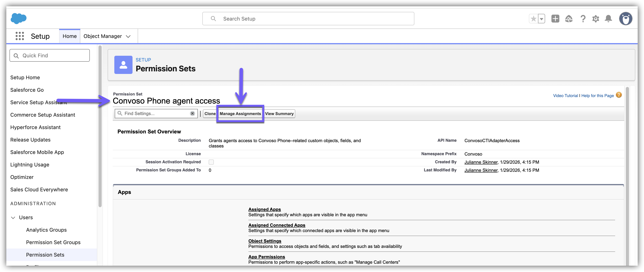This screenshot has height=272, width=644.
Task: Open the global actions plus icon
Action: 555,19
